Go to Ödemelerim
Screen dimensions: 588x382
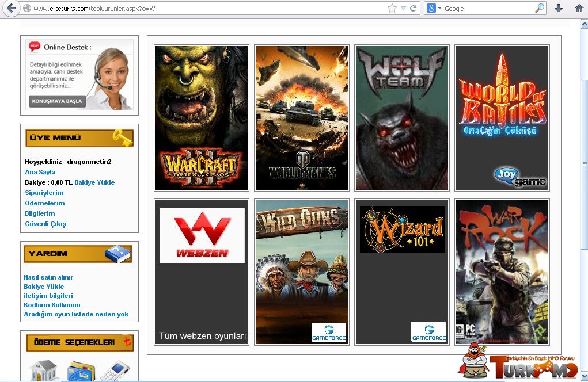tap(44, 203)
